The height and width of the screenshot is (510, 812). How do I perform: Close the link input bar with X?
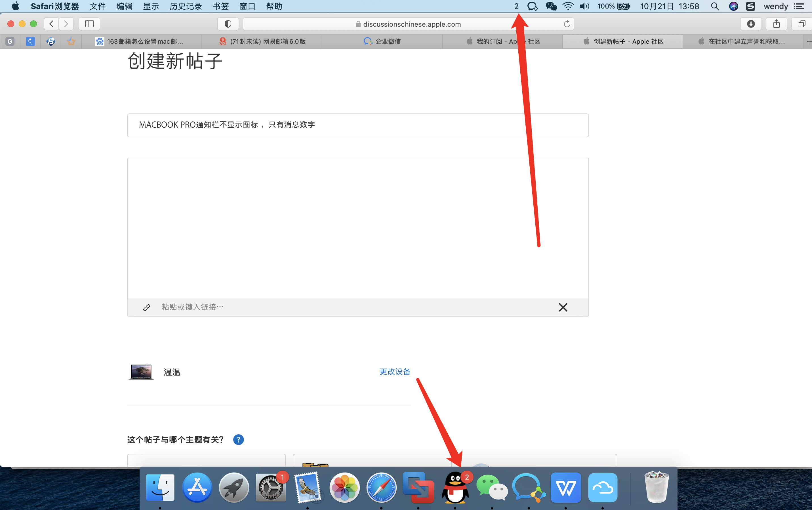click(563, 307)
